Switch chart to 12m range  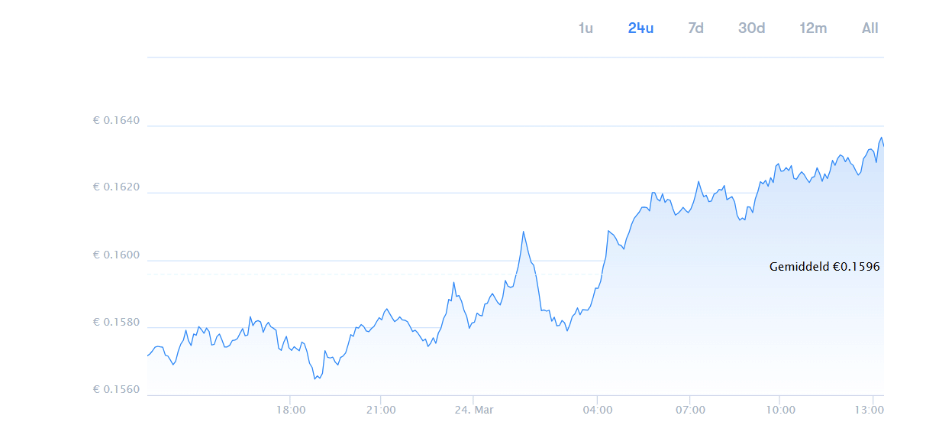(813, 28)
